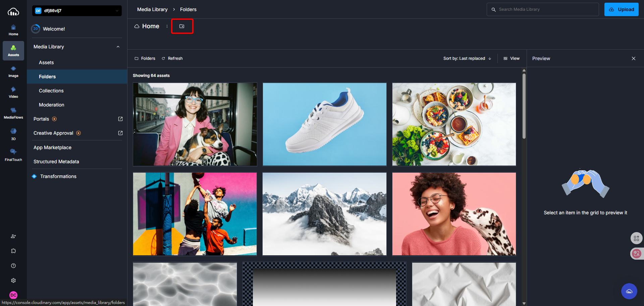Toggle the Folders panel in toolbar
Image resolution: width=644 pixels, height=306 pixels.
click(x=145, y=58)
